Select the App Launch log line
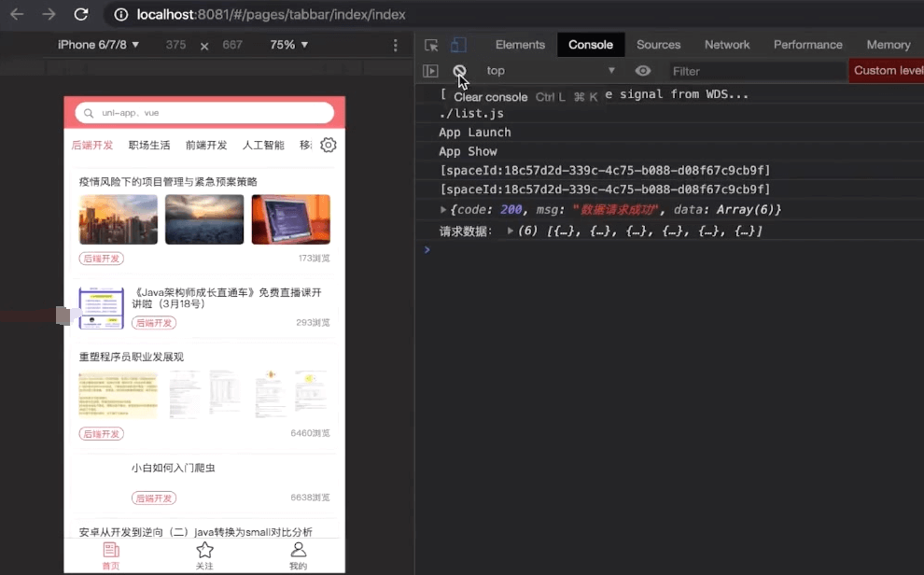 coord(475,133)
